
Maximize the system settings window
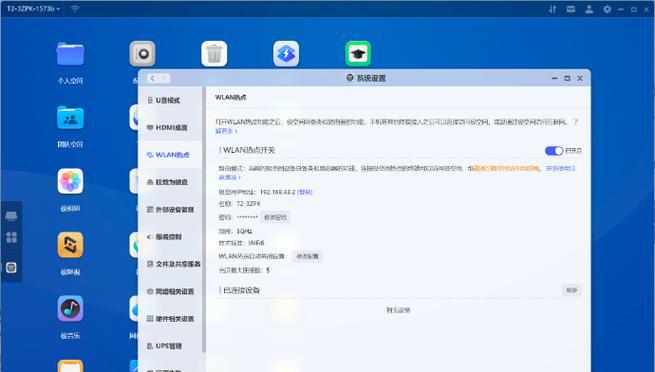tap(567, 78)
